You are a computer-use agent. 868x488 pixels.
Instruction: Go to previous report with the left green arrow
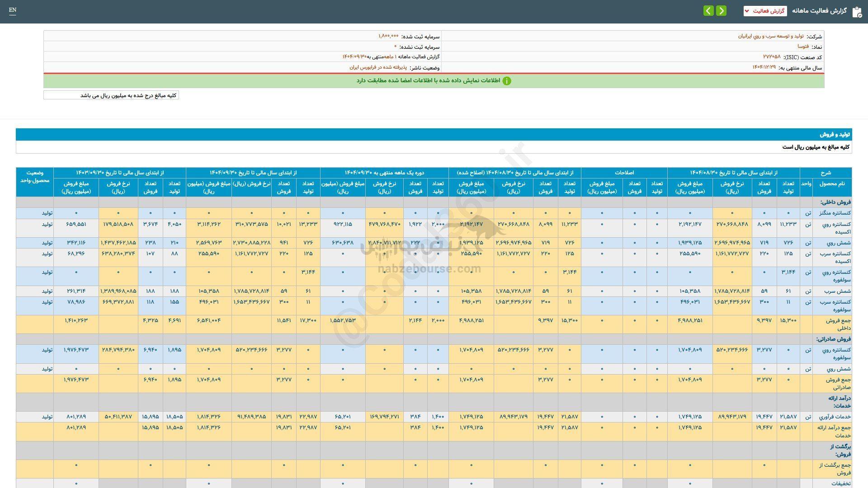(x=708, y=11)
